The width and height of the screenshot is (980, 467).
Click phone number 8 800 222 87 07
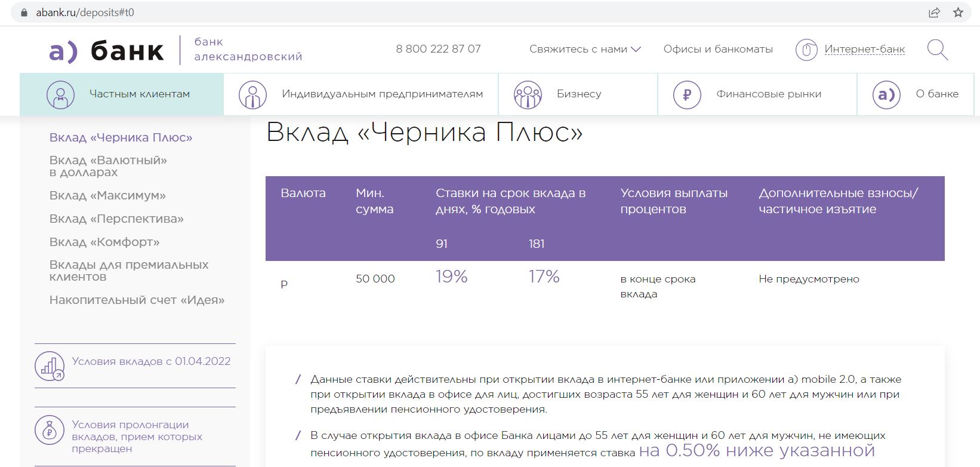[x=438, y=49]
